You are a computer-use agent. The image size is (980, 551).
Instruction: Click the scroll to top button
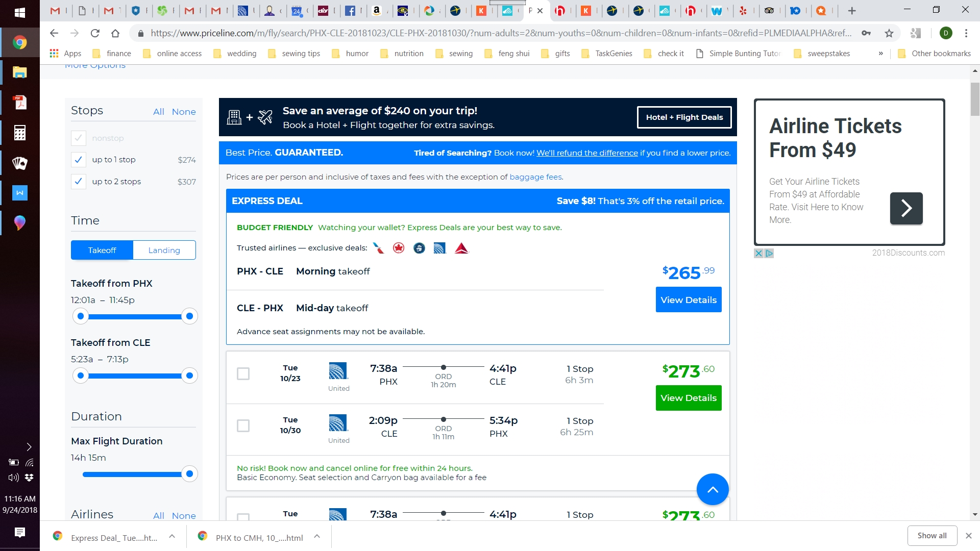click(x=713, y=489)
